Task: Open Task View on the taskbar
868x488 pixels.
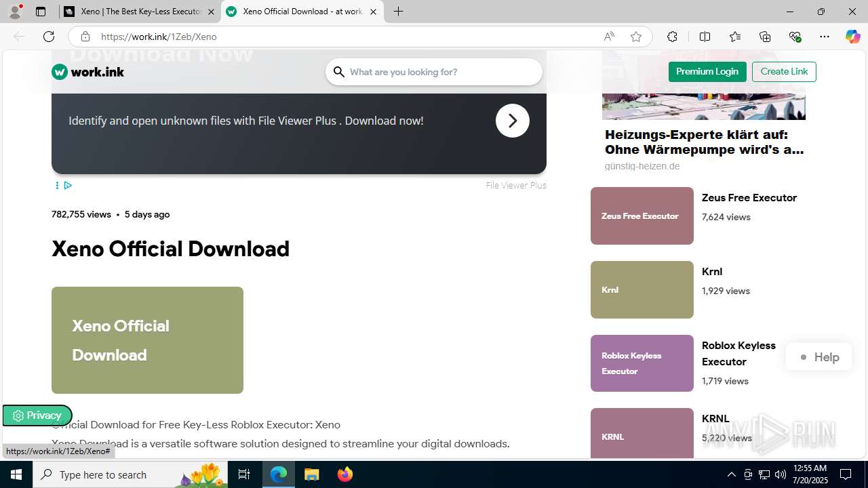Action: [244, 474]
